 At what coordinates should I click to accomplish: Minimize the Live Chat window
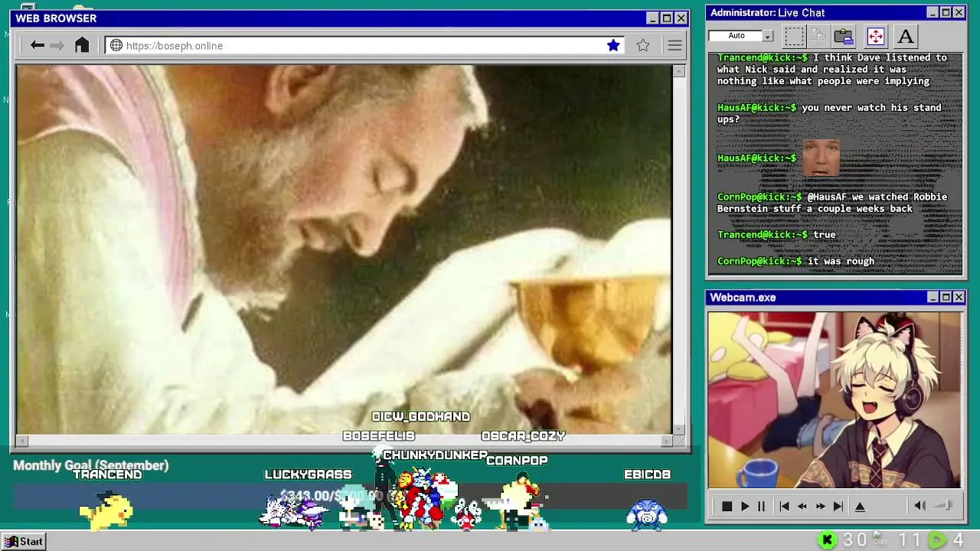click(933, 12)
